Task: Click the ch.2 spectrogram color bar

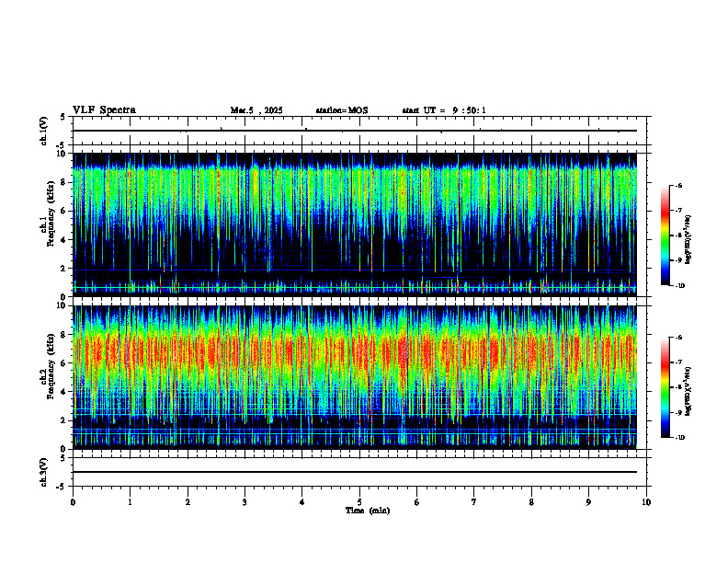Action: pos(665,387)
